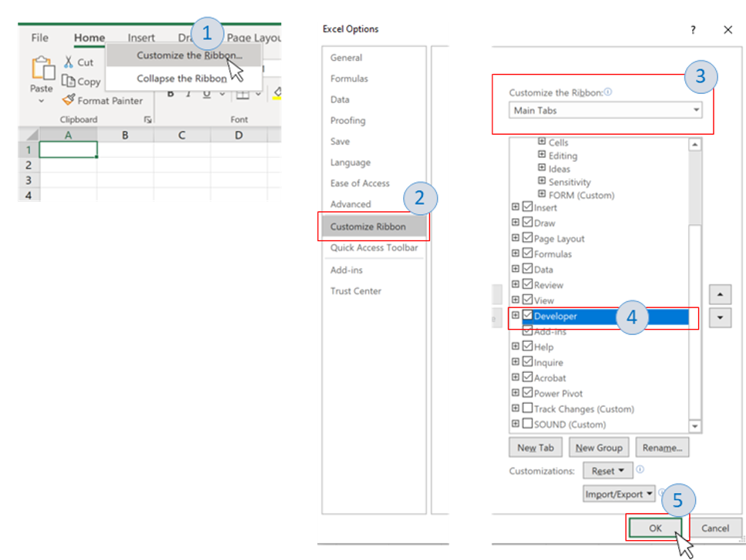The height and width of the screenshot is (560, 746).
Task: Select the Format Painter brush icon
Action: coord(68,100)
